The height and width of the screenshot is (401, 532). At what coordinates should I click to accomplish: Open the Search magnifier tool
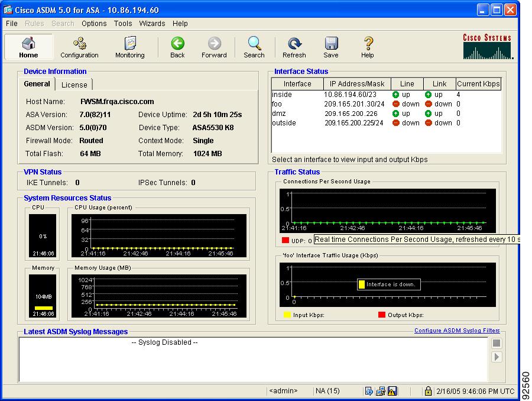coord(254,47)
